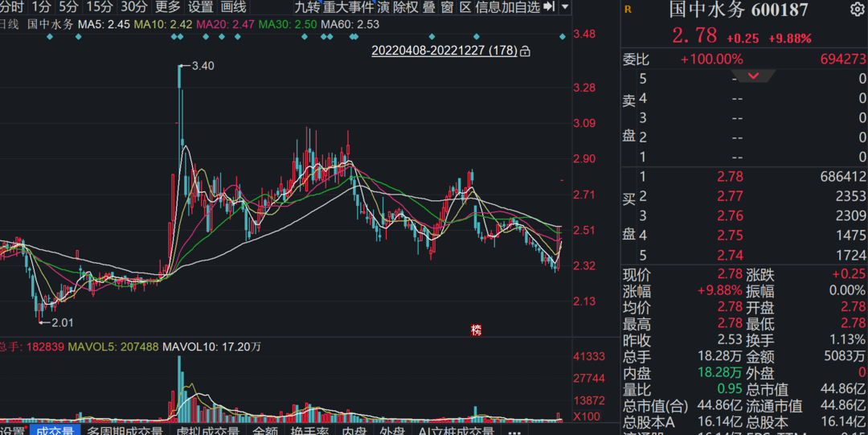
Task: Select the 多周期成交量 indicator tab
Action: tap(125, 430)
